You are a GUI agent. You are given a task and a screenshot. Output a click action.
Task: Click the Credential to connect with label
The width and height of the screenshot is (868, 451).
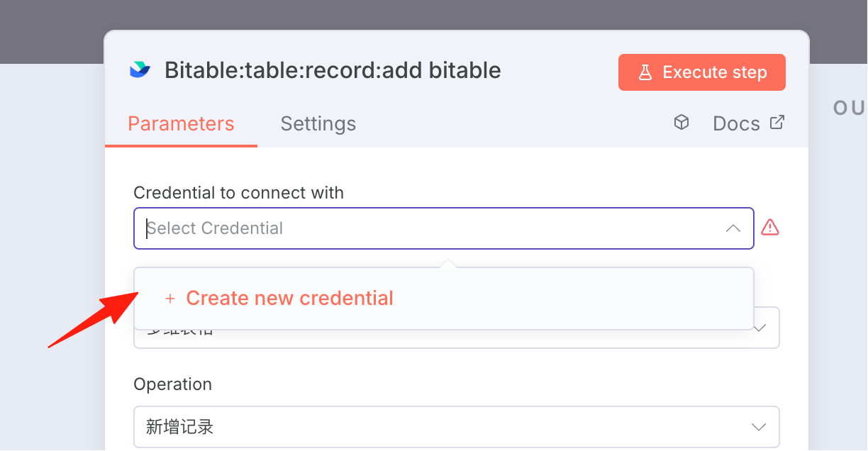click(x=238, y=192)
